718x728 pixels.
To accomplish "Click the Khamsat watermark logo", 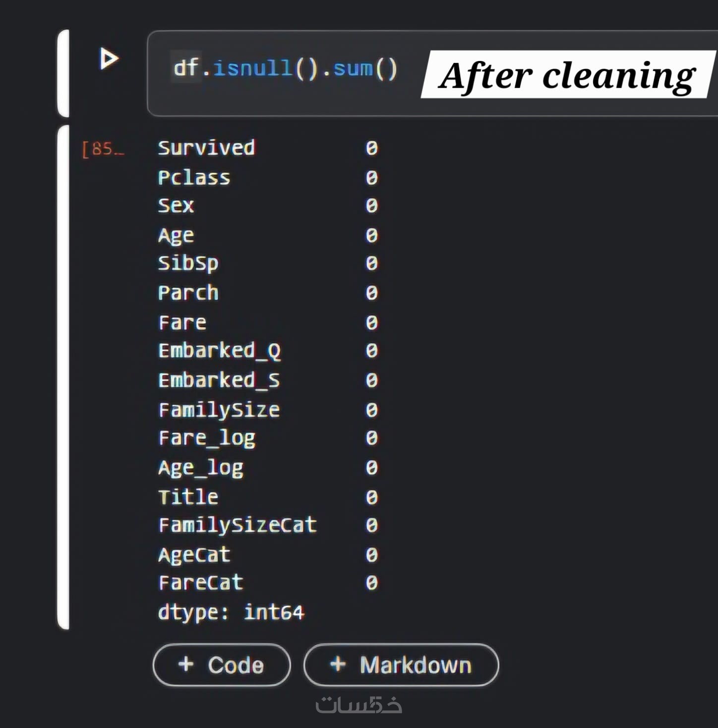I will [359, 705].
